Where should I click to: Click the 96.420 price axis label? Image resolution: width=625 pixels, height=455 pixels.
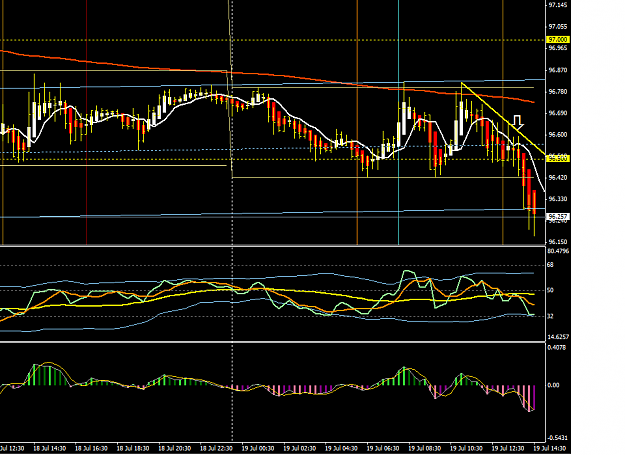click(x=558, y=177)
